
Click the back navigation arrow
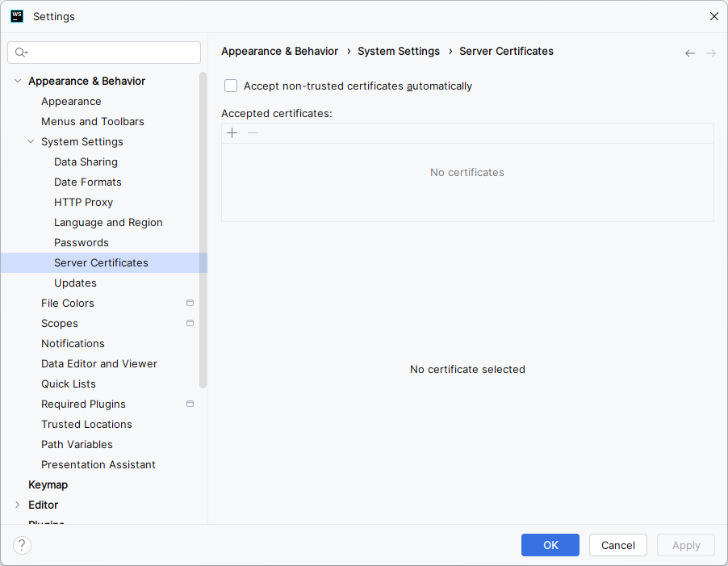click(690, 53)
